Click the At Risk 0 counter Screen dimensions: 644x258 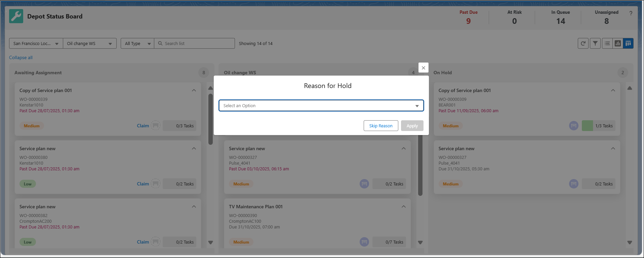515,17
